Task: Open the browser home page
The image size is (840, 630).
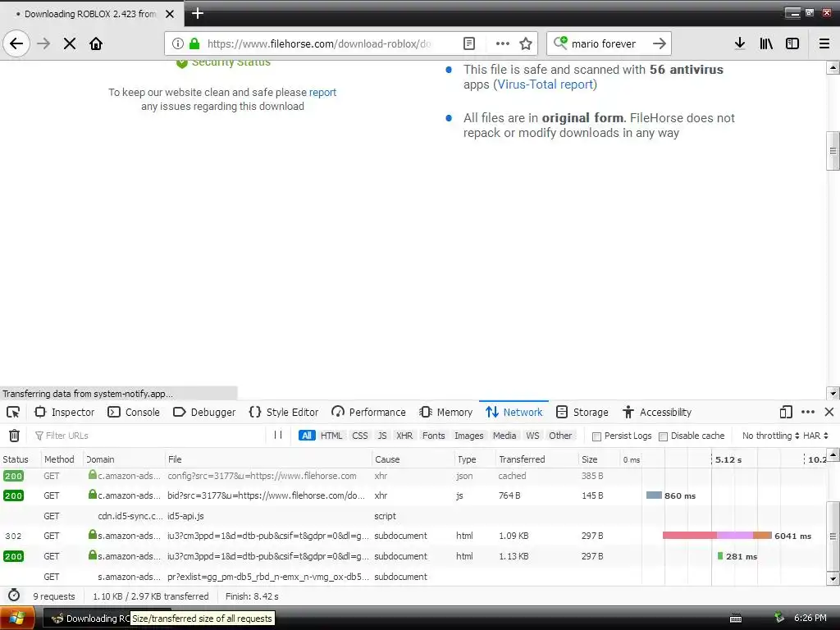Action: coord(96,43)
